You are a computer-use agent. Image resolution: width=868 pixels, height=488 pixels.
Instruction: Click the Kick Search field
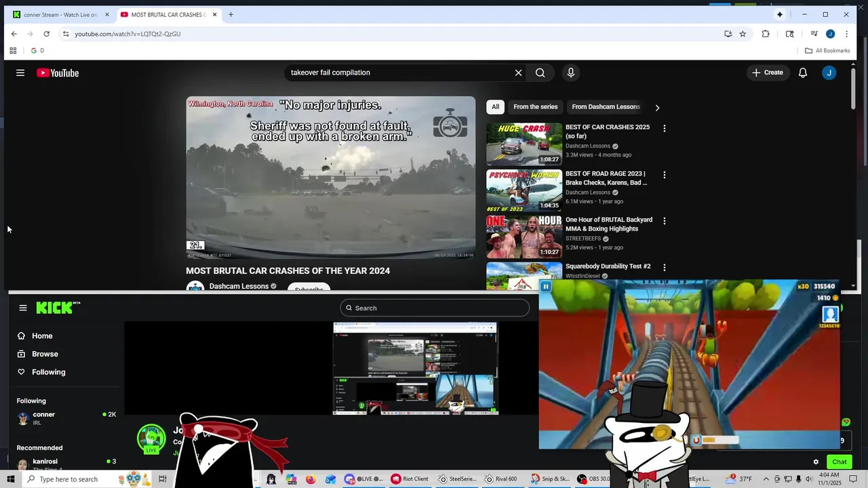click(x=435, y=308)
